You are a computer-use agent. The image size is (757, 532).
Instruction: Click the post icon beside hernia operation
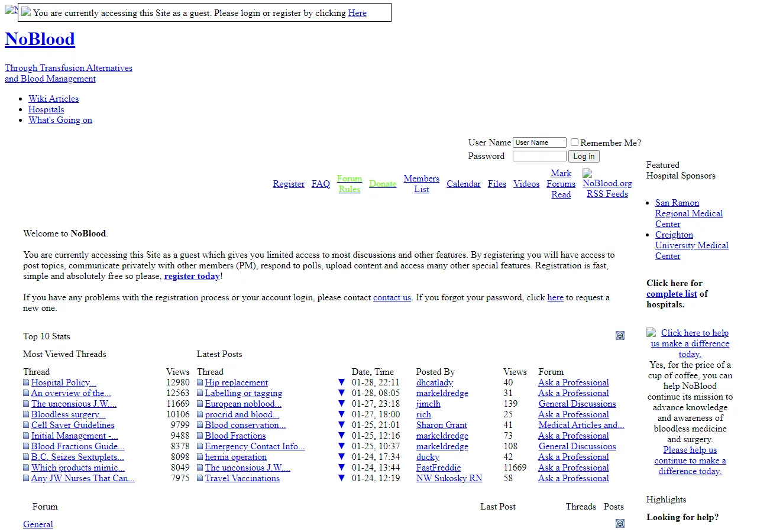pyautogui.click(x=200, y=457)
